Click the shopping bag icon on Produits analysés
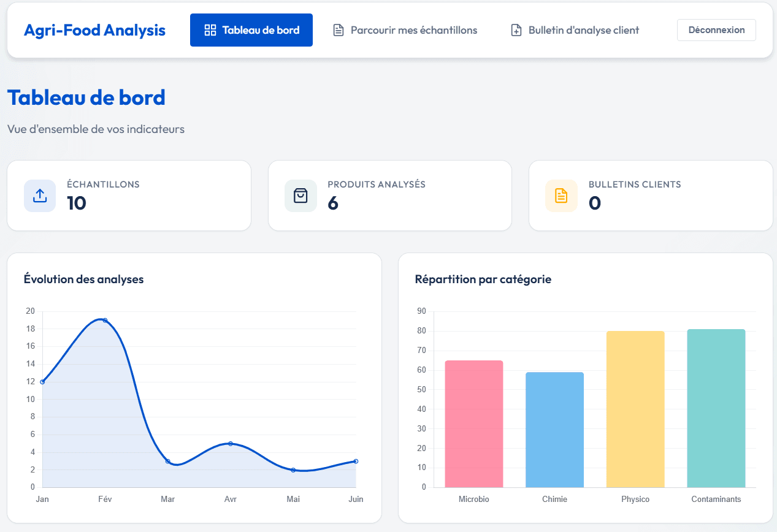The width and height of the screenshot is (777, 532). (x=300, y=196)
